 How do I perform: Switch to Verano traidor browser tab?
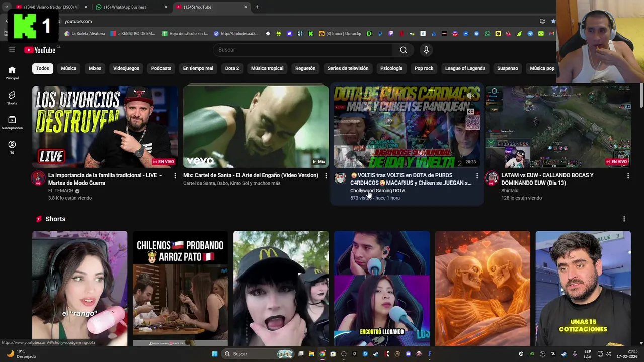(50, 7)
